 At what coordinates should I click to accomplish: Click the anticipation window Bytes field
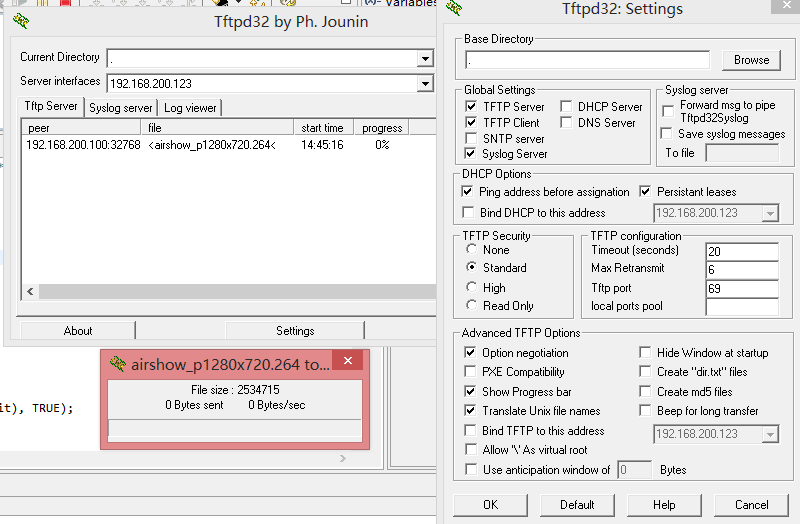pos(634,469)
